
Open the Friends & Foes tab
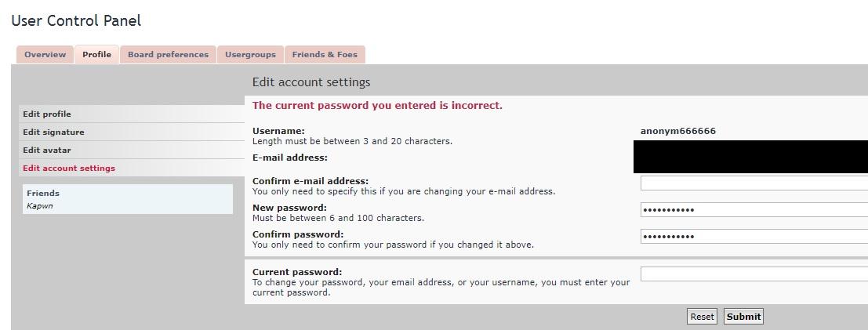[x=325, y=55]
